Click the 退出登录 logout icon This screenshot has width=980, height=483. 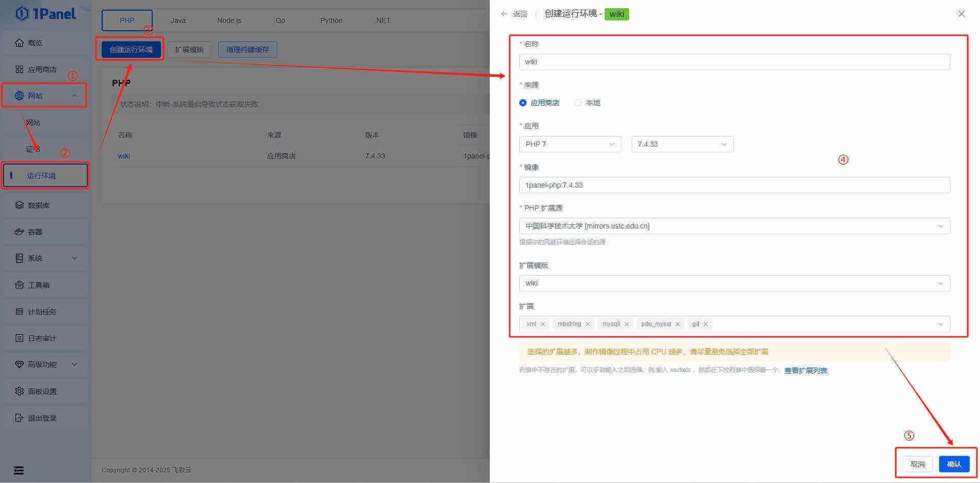[x=19, y=418]
